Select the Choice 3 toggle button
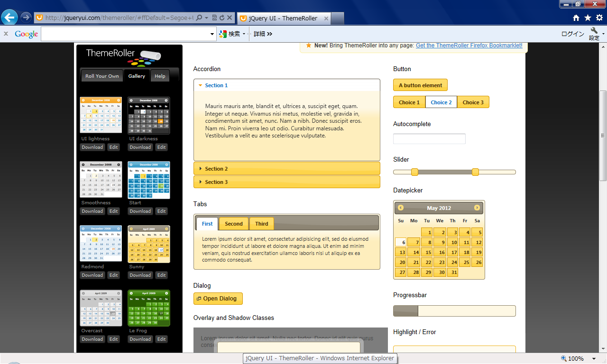 (473, 102)
